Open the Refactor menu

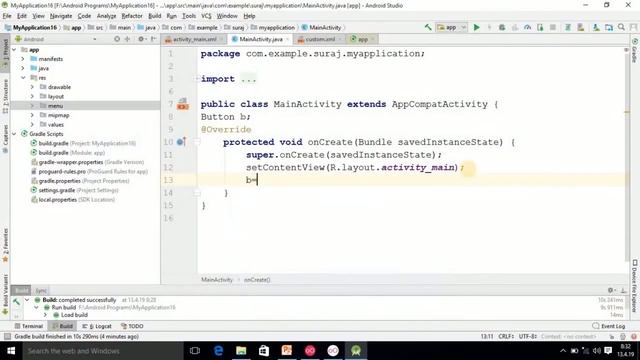(x=132, y=16)
